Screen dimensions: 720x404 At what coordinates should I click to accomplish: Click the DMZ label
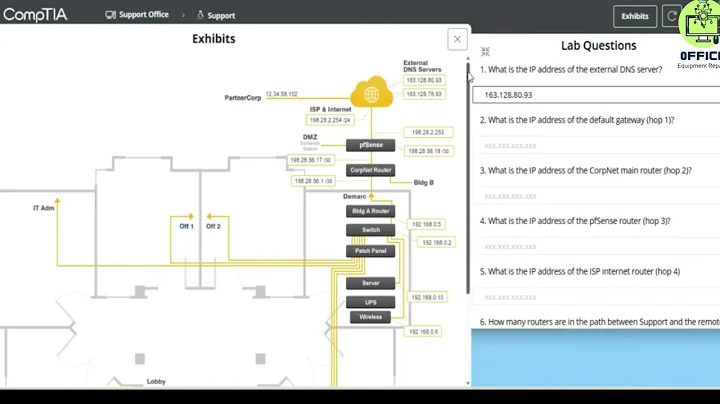(x=310, y=137)
